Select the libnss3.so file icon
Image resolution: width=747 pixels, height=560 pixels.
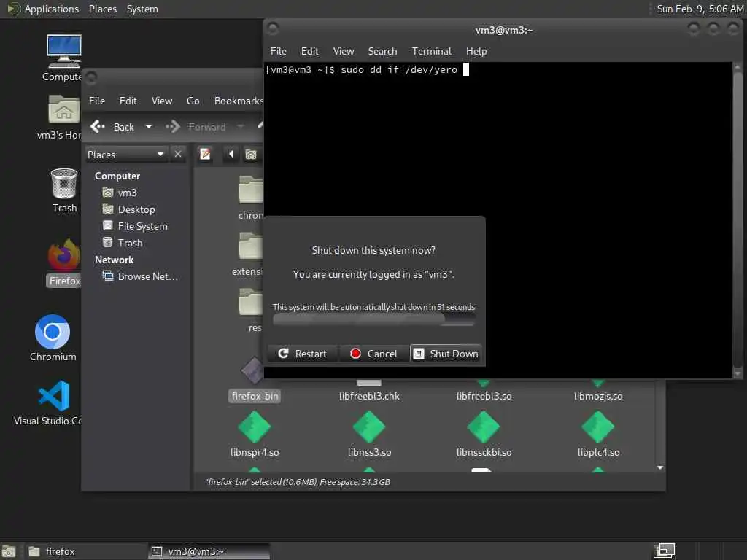369,427
